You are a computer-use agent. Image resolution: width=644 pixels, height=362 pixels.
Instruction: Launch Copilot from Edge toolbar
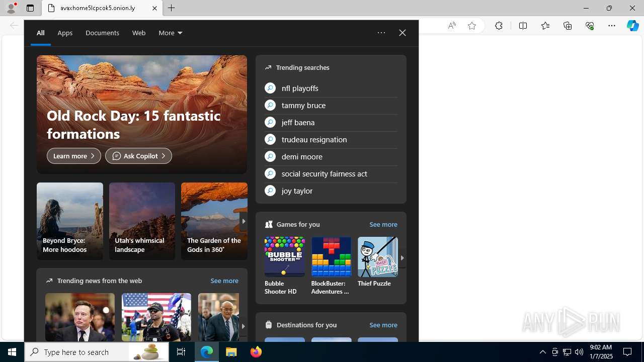click(633, 26)
